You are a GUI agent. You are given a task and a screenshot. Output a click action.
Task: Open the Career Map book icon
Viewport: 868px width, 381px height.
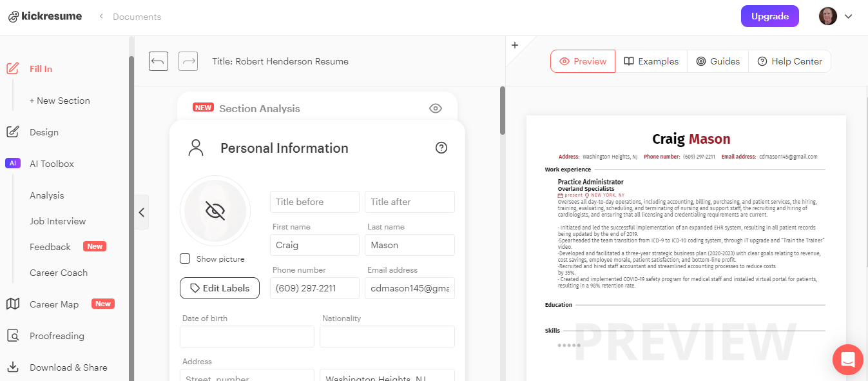[x=13, y=304]
